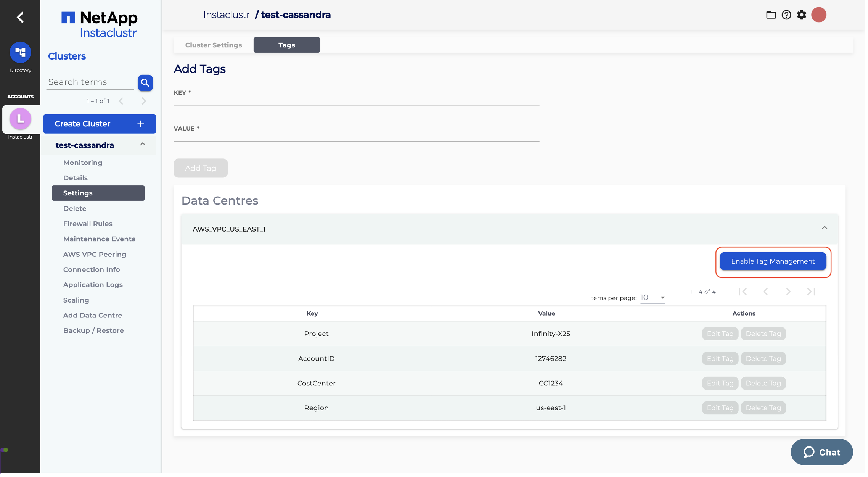868x477 pixels.
Task: Open Backup / Restore in the sidebar
Action: (x=93, y=330)
